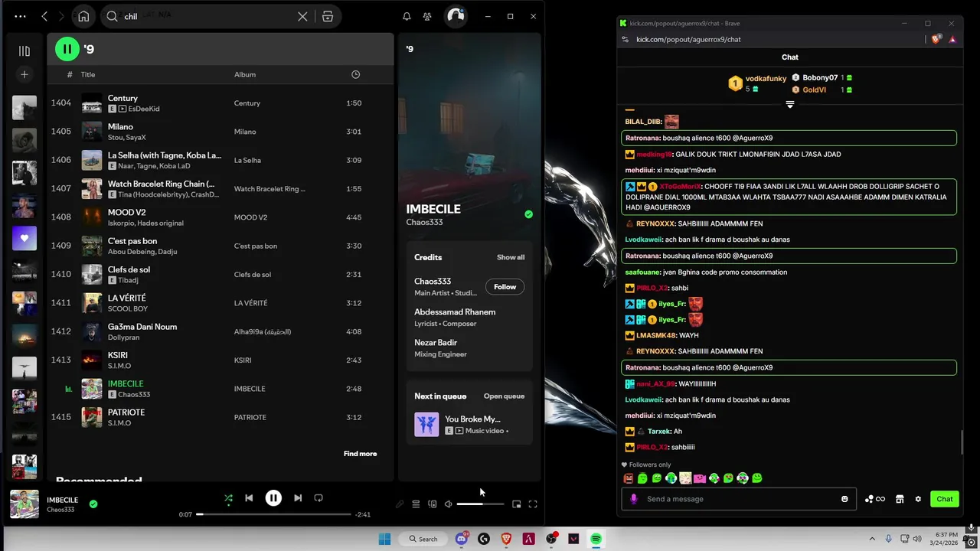Click green Chat send button
The image size is (980, 551).
pyautogui.click(x=945, y=499)
